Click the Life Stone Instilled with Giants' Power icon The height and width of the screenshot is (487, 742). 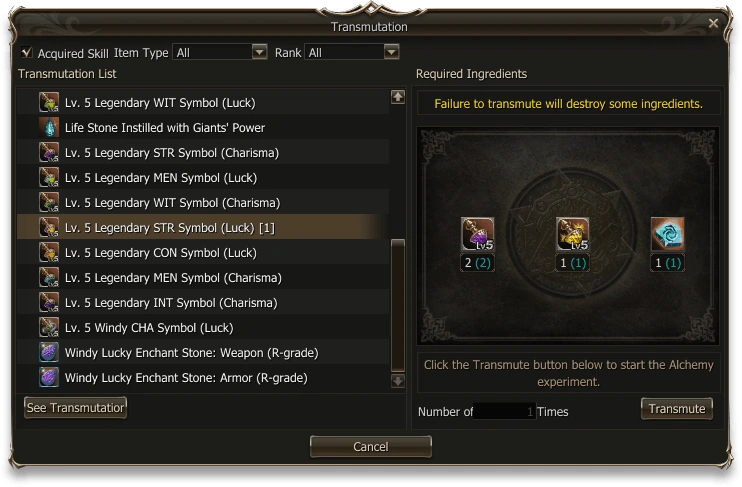click(49, 128)
